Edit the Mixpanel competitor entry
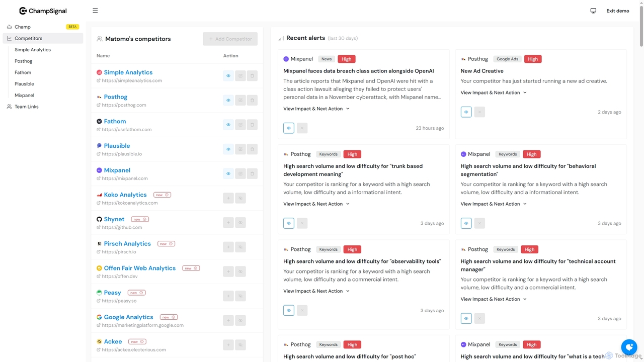The image size is (644, 362). (x=240, y=173)
